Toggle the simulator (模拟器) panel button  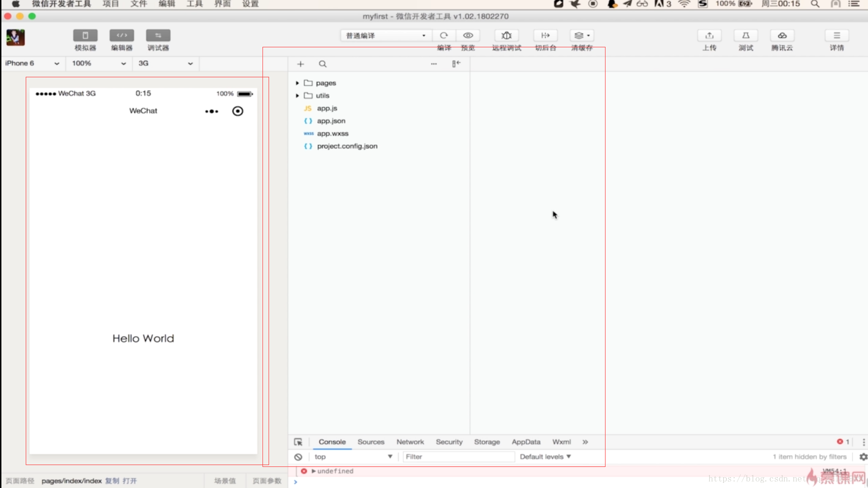85,36
